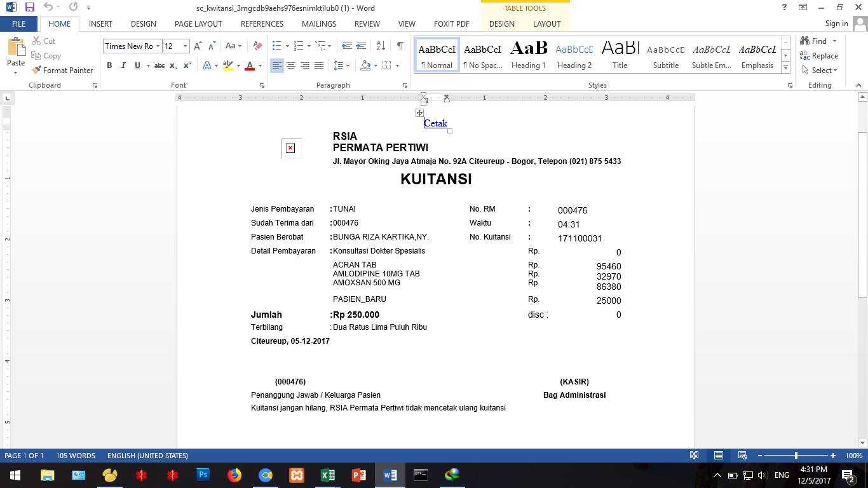Open Word Help question mark
Viewport: 868px width, 488px height.
(x=785, y=8)
